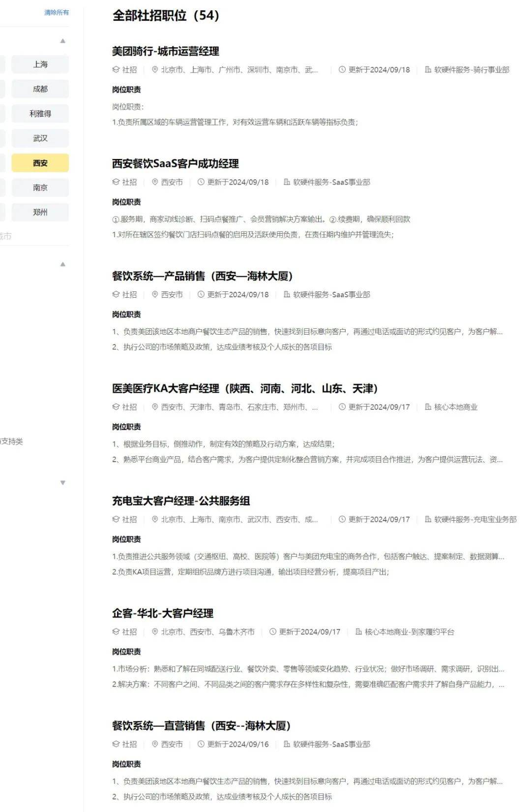Viewport: 531px width, 812px height.
Task: Collapse the second filter section arrow
Action: pyautogui.click(x=62, y=264)
